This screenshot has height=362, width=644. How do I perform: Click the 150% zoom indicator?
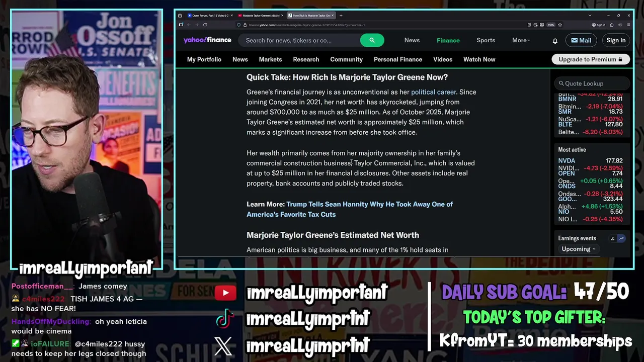551,25
